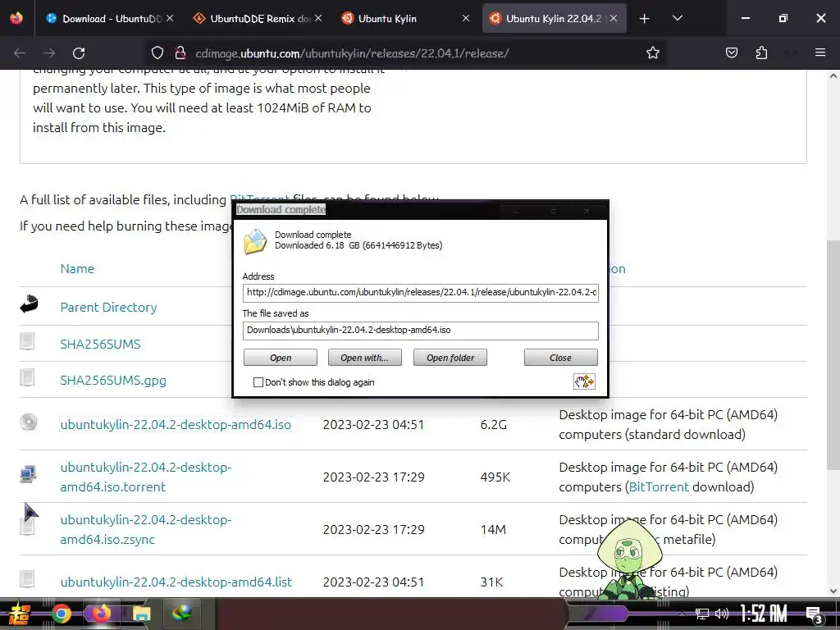Image resolution: width=840 pixels, height=630 pixels.
Task: Open the notification center icon
Action: click(814, 614)
